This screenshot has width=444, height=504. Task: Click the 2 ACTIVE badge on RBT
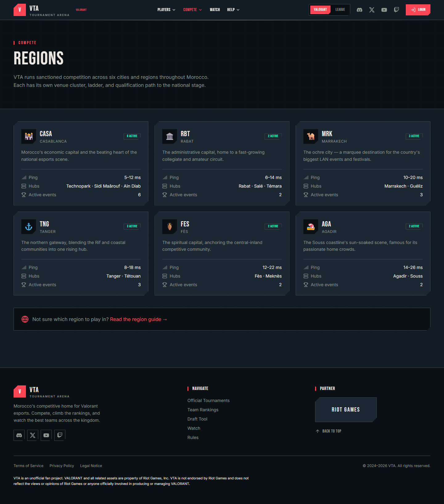tap(273, 136)
